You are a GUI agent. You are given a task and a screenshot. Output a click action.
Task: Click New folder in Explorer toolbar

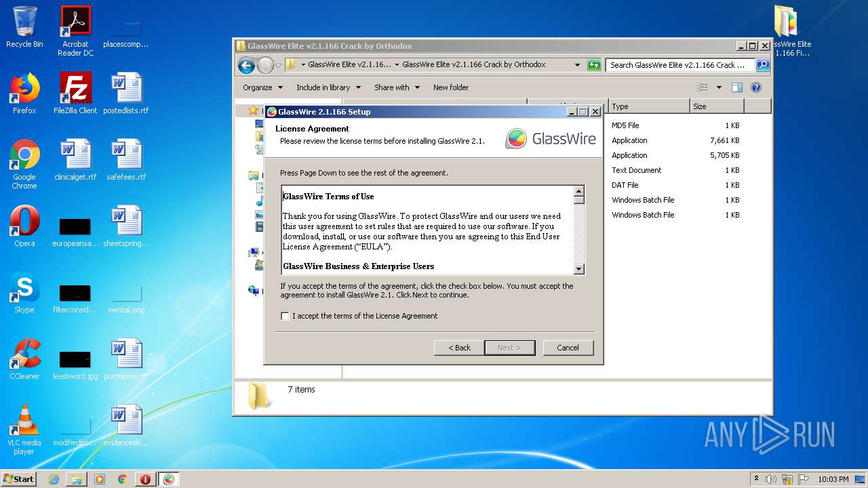tap(451, 87)
